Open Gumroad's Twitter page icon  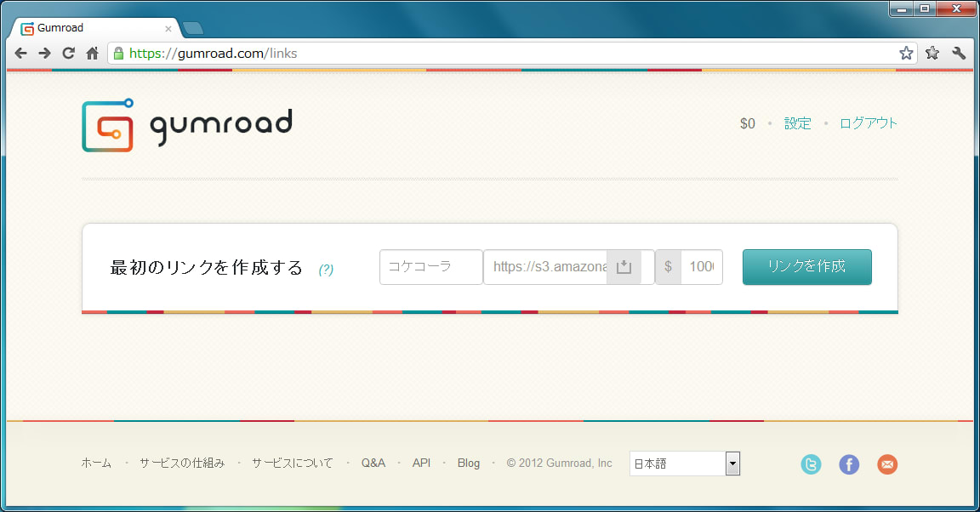click(811, 464)
